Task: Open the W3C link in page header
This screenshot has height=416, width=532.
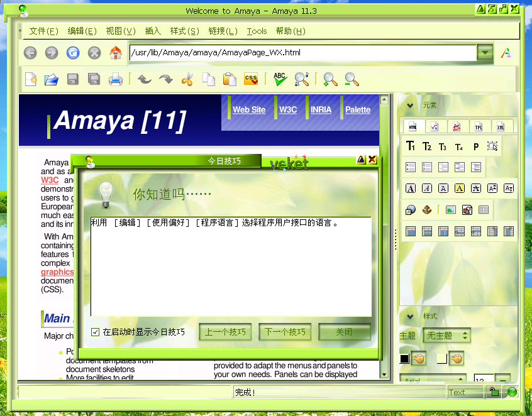Action: [288, 109]
